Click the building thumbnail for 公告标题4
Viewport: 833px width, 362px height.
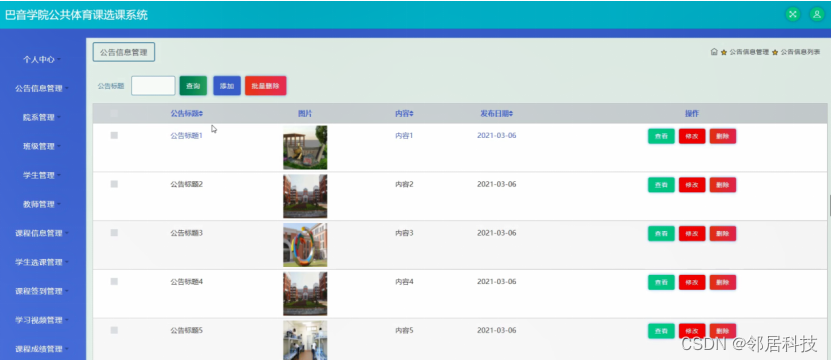(305, 294)
